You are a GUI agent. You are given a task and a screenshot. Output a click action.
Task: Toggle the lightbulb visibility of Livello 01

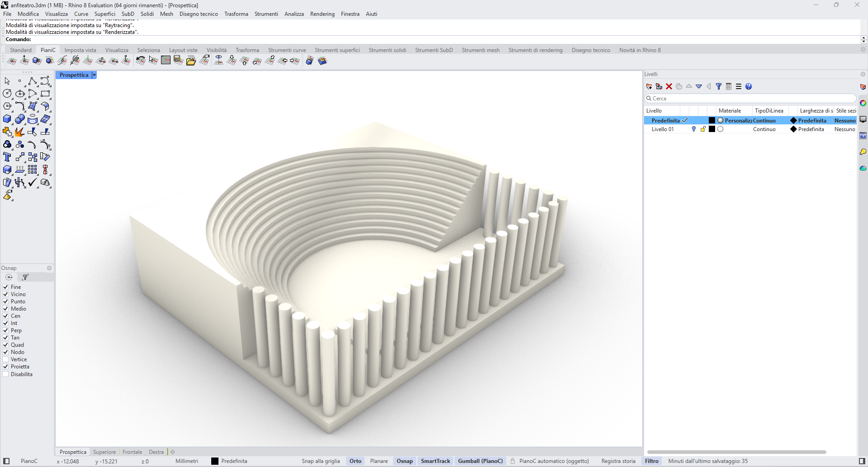point(694,129)
